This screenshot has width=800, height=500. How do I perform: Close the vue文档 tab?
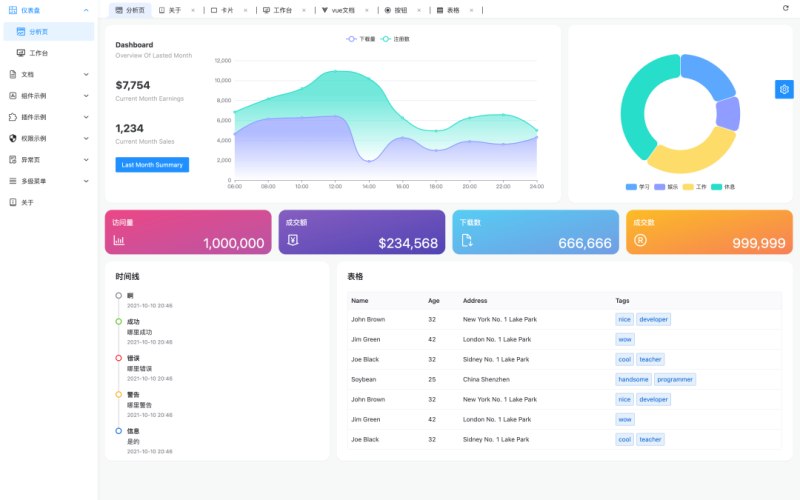367,10
